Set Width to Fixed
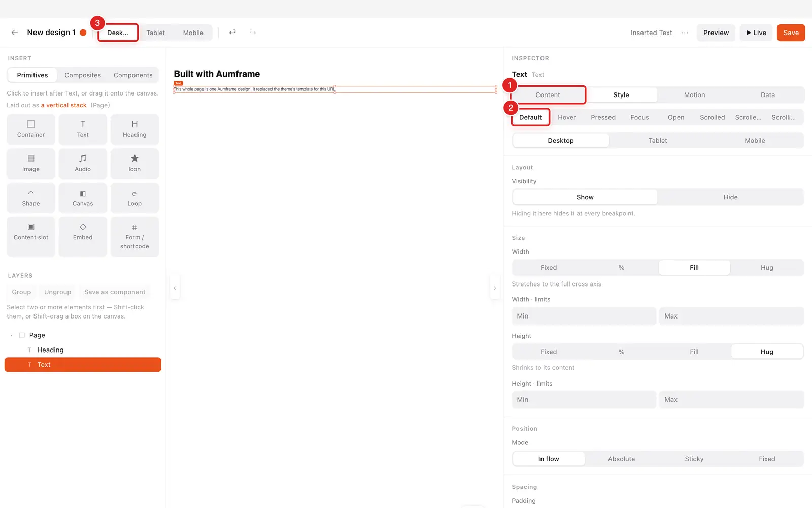The width and height of the screenshot is (812, 508). [549, 268]
